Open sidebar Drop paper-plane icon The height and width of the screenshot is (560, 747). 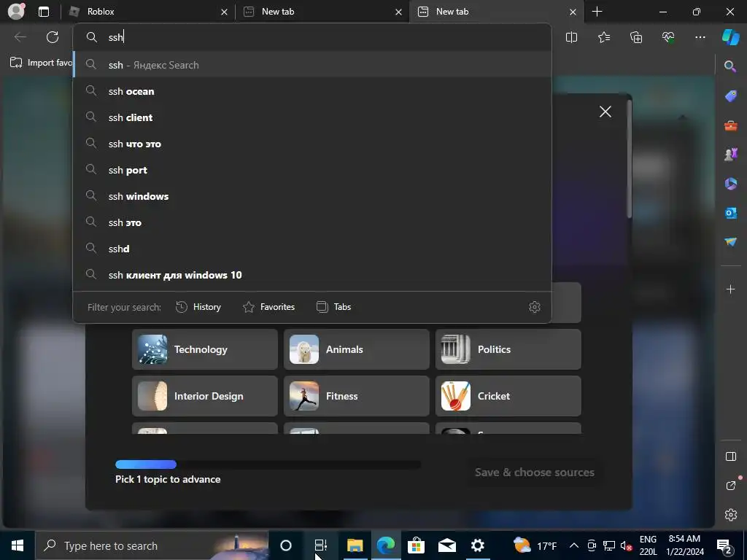pyautogui.click(x=730, y=242)
